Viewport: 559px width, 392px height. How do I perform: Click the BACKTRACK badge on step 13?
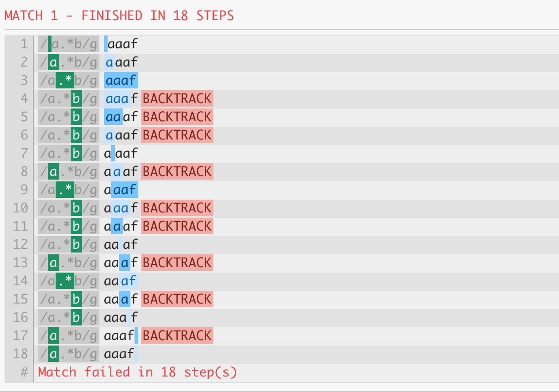[x=177, y=263]
